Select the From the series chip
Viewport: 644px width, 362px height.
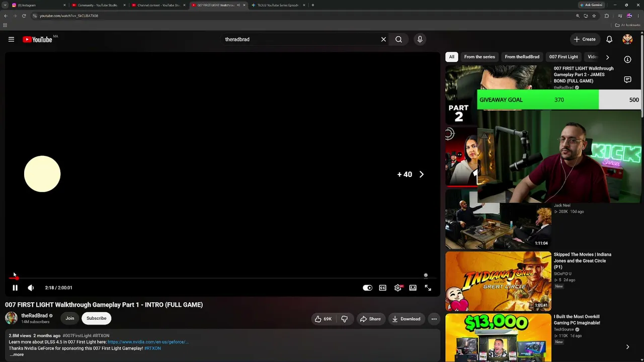(479, 57)
